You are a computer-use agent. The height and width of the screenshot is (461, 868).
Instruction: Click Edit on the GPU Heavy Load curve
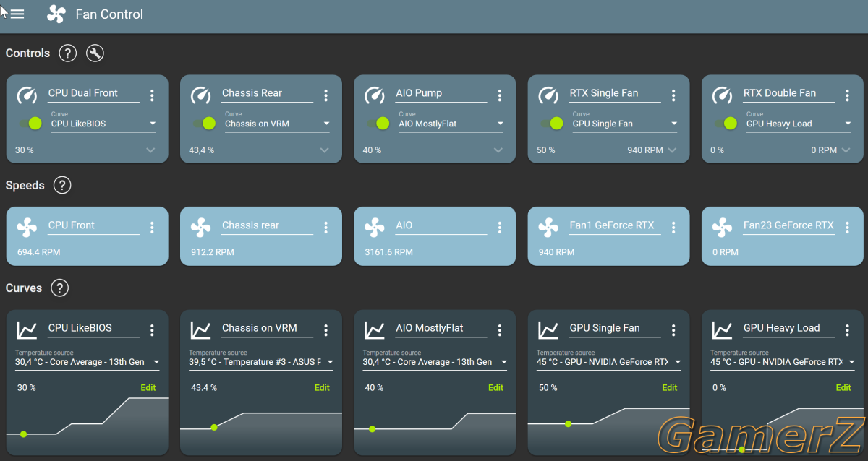843,388
